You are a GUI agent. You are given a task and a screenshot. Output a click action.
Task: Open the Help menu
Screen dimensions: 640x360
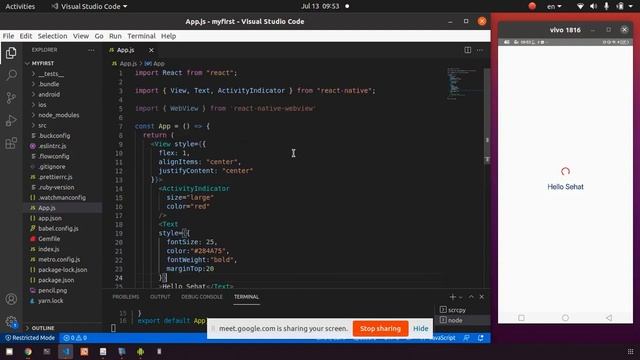[168, 36]
